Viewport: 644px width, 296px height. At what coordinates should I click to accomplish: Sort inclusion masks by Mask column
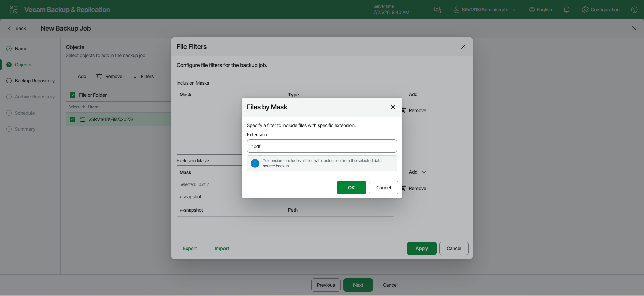tap(185, 95)
